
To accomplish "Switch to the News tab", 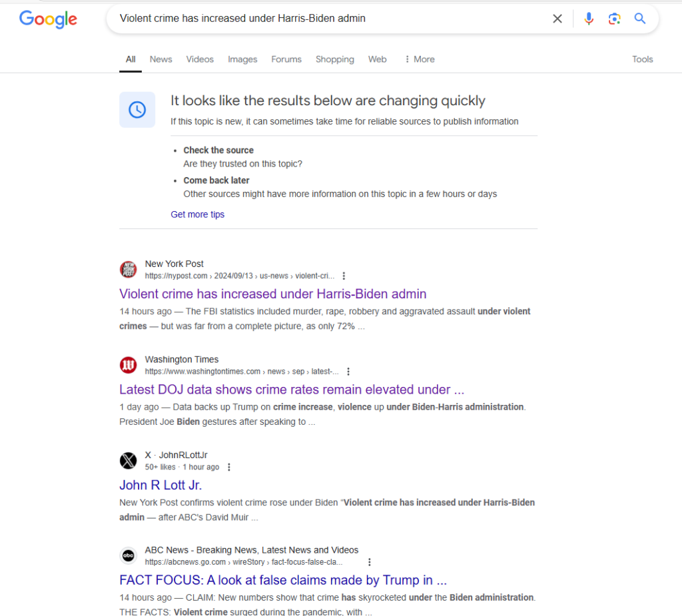I will pyautogui.click(x=161, y=59).
